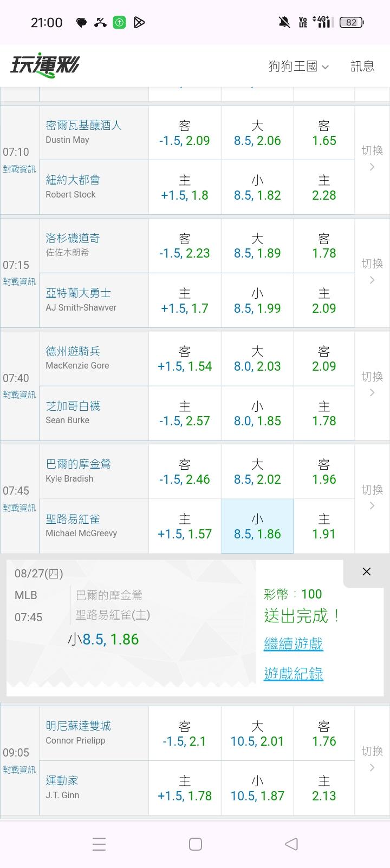The height and width of the screenshot is (868, 390).
Task: Open team page 巴爾的摩金鶯
Action: tap(79, 464)
